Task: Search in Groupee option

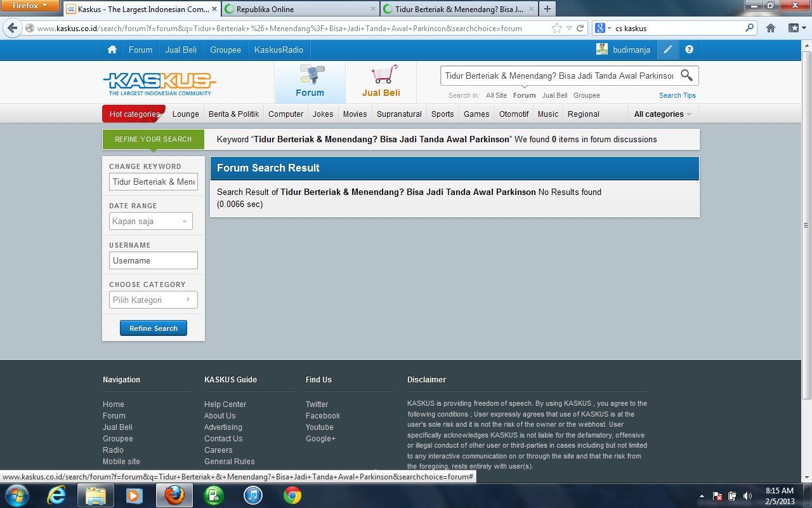Action: point(586,95)
